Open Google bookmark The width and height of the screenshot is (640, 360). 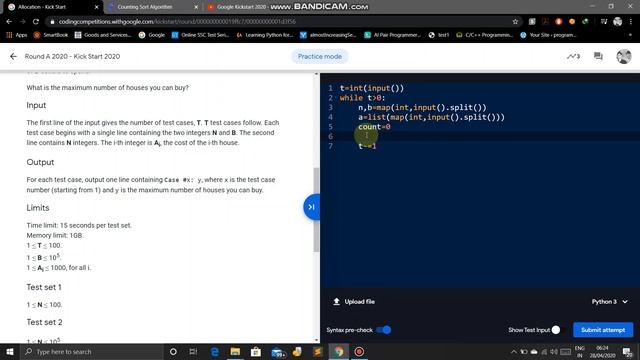tap(152, 35)
